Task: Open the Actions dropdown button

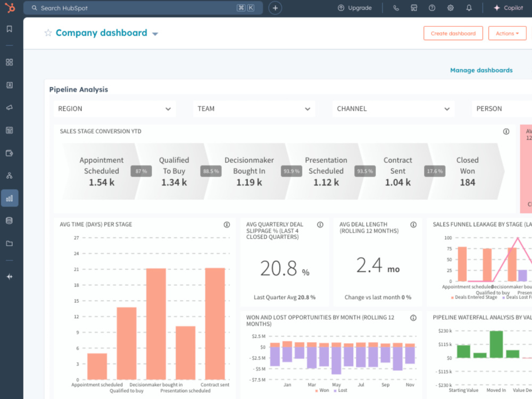Action: coord(507,33)
